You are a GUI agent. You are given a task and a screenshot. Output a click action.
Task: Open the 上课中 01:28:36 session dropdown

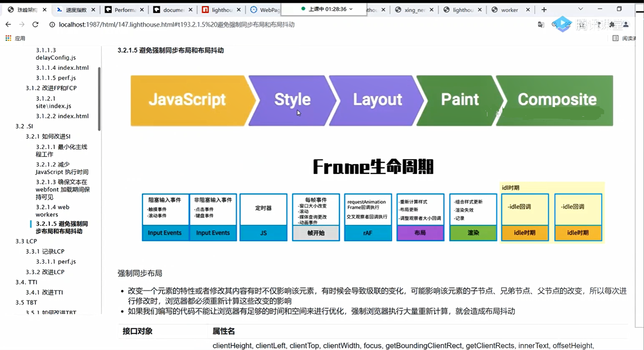pyautogui.click(x=328, y=9)
